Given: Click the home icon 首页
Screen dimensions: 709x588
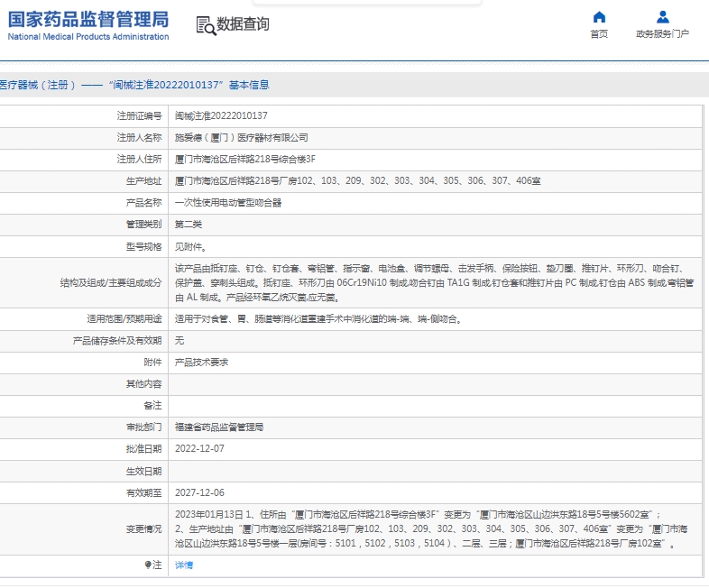Looking at the screenshot, I should 599,17.
